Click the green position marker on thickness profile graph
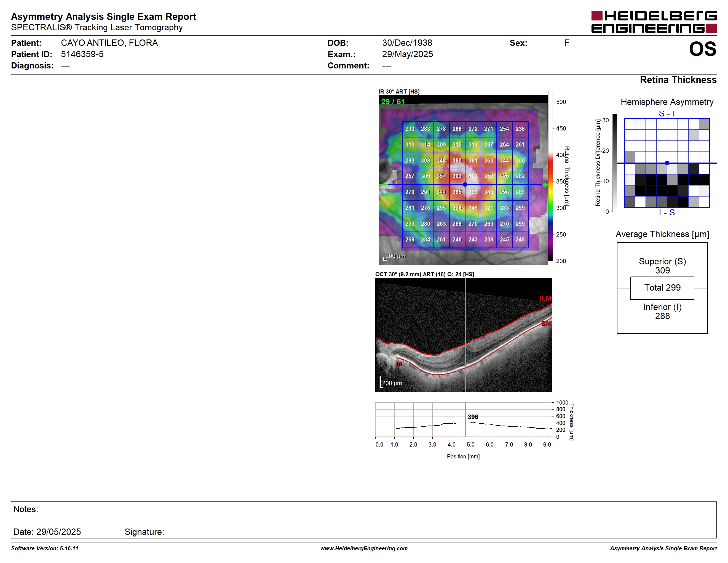The height and width of the screenshot is (563, 728). point(465,419)
